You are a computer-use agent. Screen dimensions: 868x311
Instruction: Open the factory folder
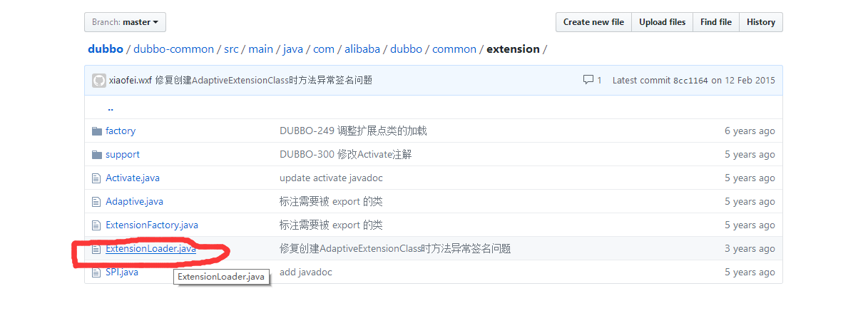pos(121,131)
